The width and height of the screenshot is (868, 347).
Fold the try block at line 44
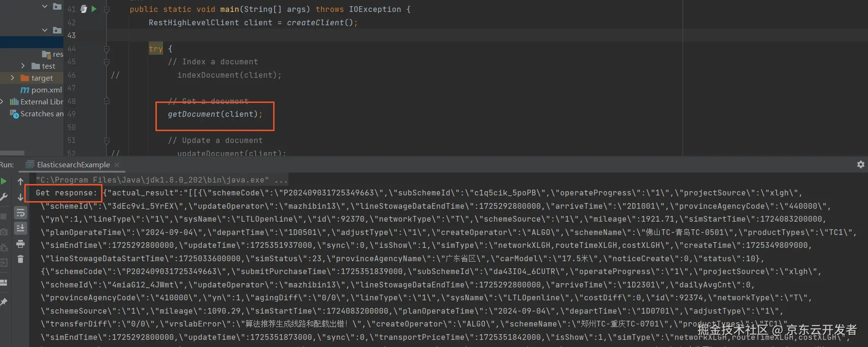(x=107, y=49)
